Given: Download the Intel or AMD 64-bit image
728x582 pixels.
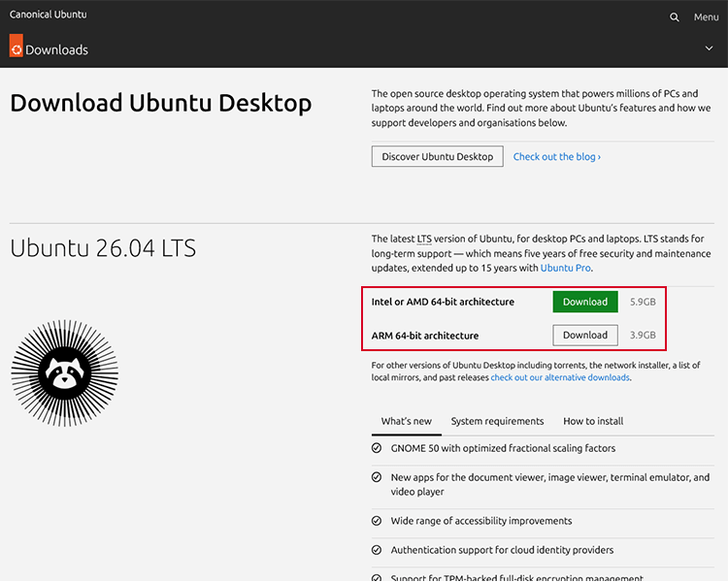Looking at the screenshot, I should point(585,302).
